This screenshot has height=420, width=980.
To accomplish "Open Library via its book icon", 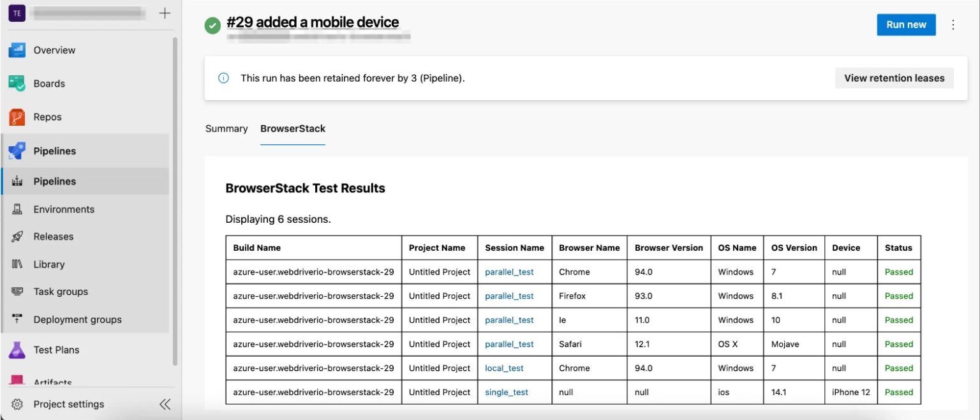I will (x=17, y=264).
